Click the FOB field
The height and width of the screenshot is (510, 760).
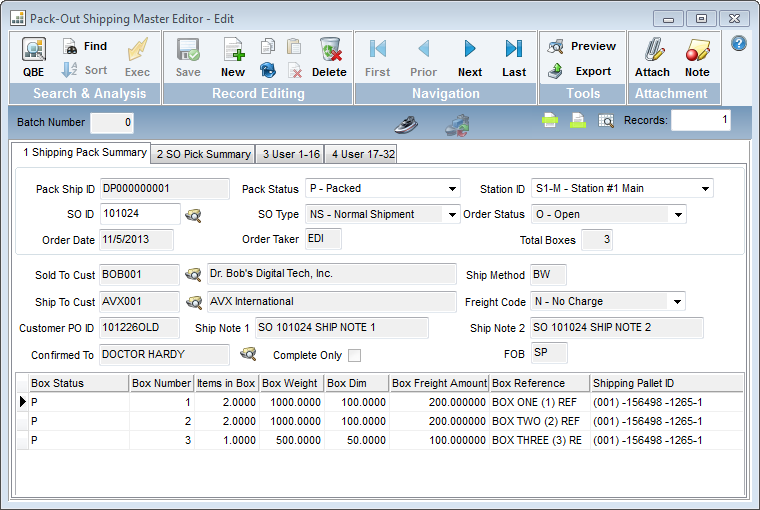tap(549, 353)
